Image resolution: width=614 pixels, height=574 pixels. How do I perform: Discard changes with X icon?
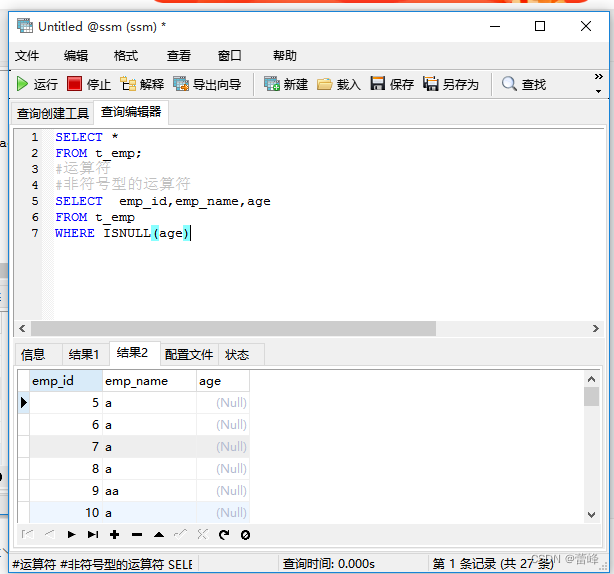click(202, 534)
